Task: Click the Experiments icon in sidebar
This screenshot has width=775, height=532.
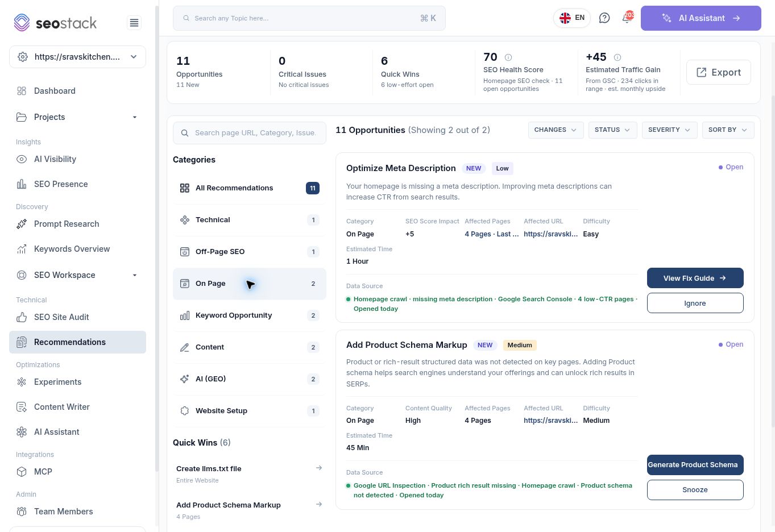Action: [x=22, y=382]
